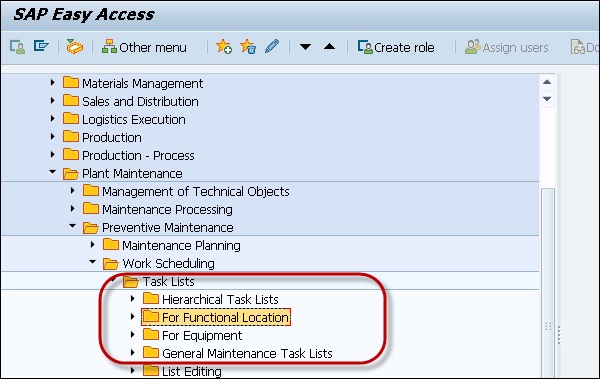The image size is (600, 379).
Task: Click Move Favorites Up arrow
Action: coord(329,47)
